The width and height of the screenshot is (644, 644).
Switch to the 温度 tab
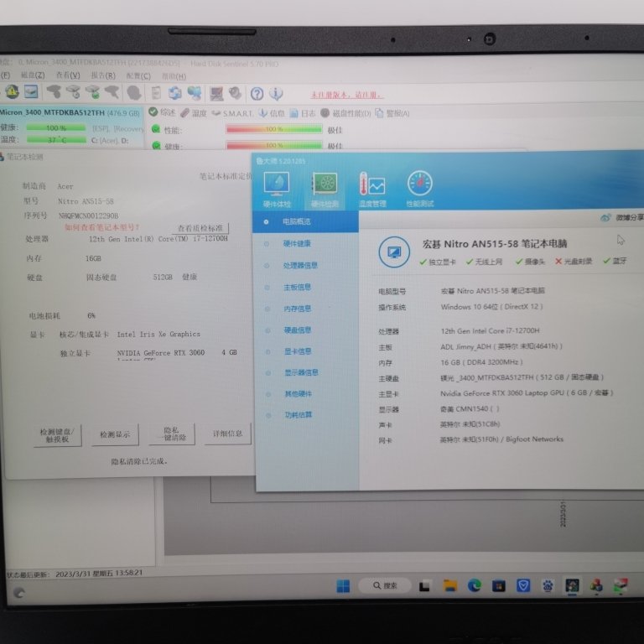pos(194,113)
